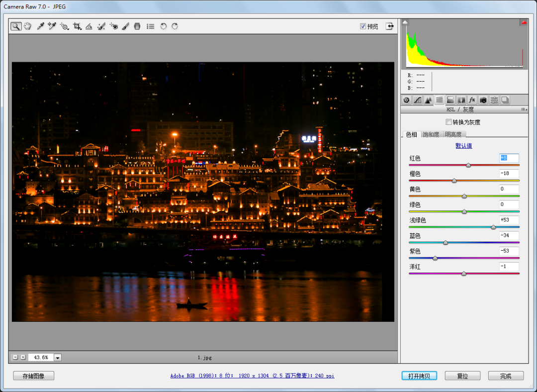
Task: Switch to the 饱和度 tab
Action: click(431, 134)
